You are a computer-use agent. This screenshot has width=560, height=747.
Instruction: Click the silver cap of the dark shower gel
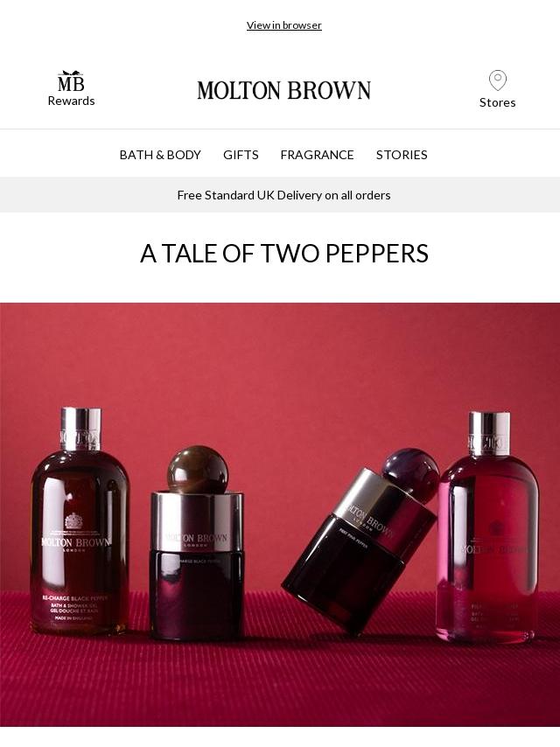[x=80, y=429]
